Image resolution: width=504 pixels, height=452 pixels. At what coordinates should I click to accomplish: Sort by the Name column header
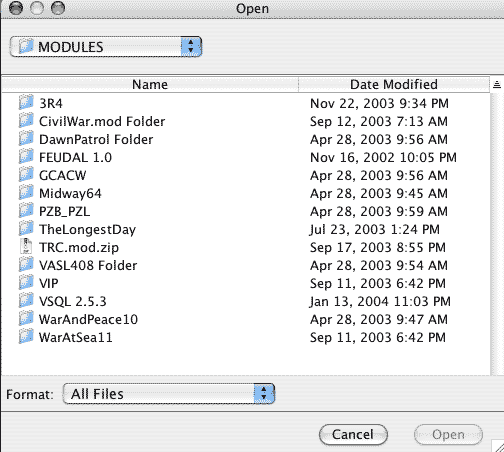(x=150, y=85)
